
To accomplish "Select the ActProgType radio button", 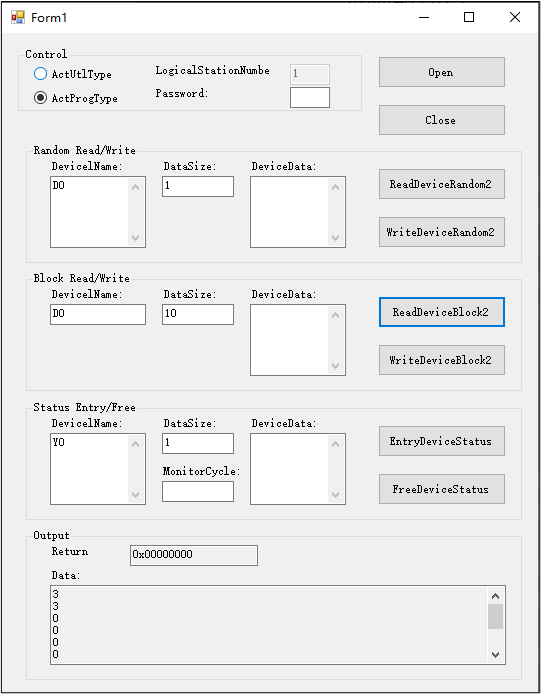I will [40, 97].
